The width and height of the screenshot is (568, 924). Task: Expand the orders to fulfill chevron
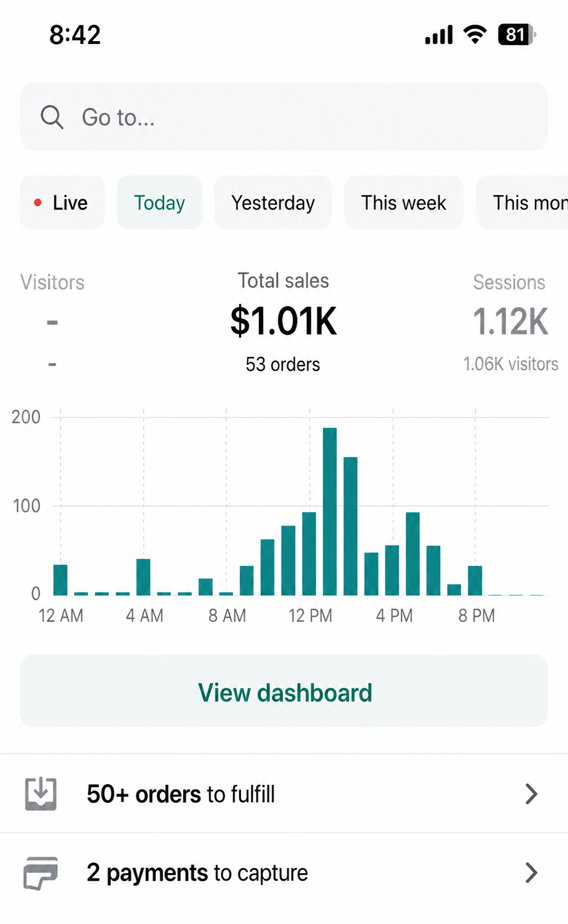(532, 794)
